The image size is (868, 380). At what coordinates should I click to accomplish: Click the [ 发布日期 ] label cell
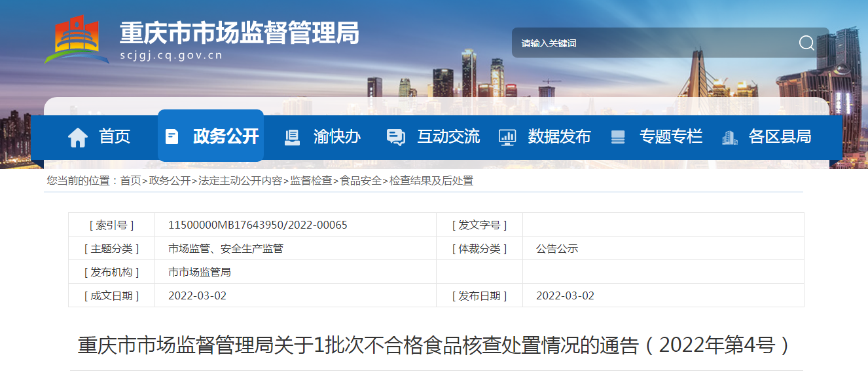(479, 296)
